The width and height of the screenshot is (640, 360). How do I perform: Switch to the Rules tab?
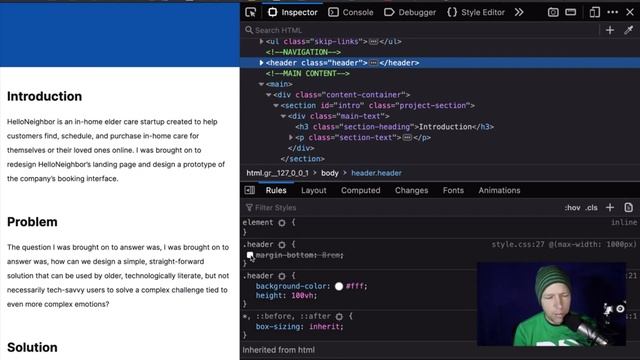pos(276,190)
